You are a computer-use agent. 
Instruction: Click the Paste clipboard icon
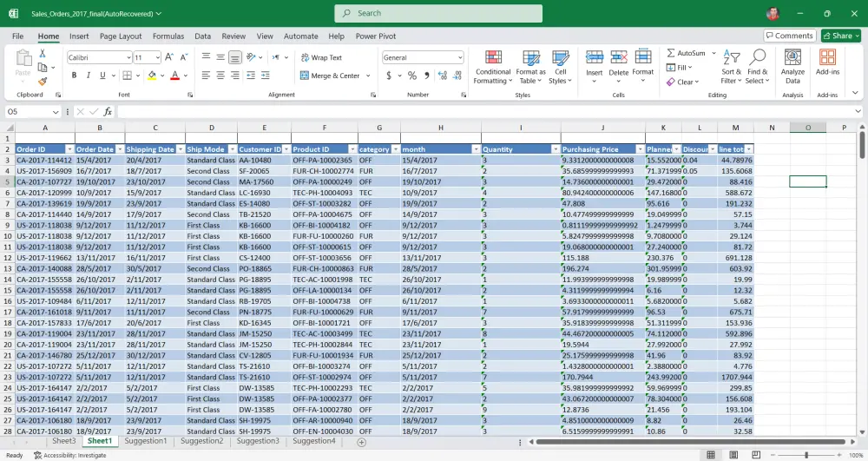pos(23,58)
